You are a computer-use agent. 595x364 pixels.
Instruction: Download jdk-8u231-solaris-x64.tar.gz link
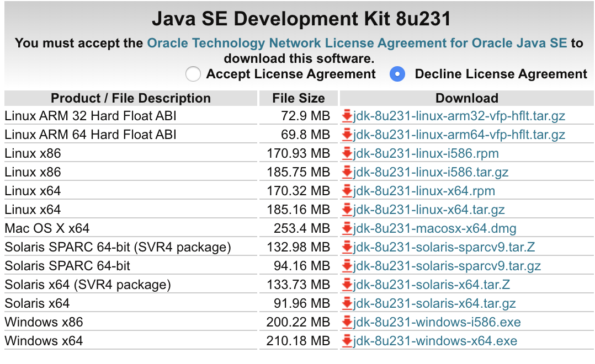point(434,303)
